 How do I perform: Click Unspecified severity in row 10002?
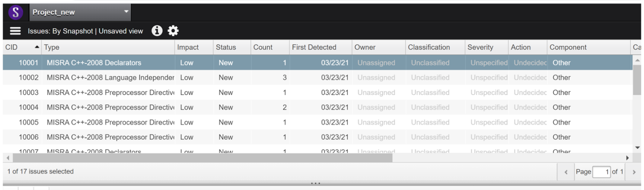click(489, 77)
